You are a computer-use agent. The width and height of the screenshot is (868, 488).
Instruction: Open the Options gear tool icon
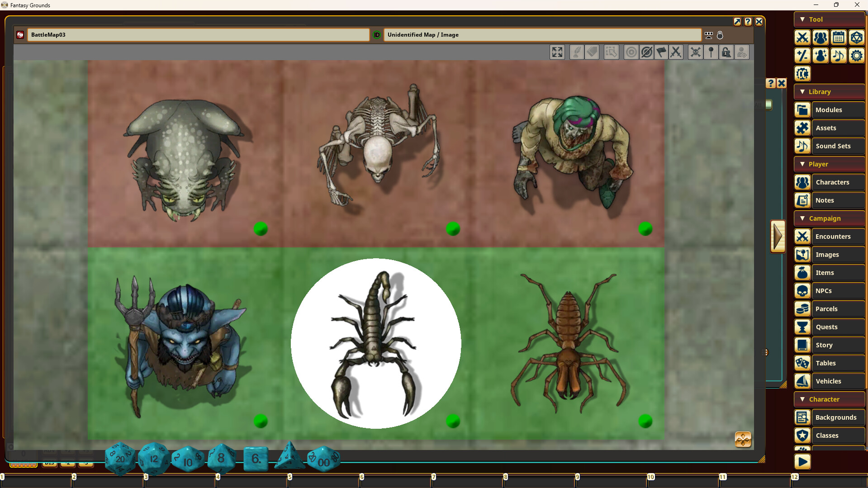(857, 56)
